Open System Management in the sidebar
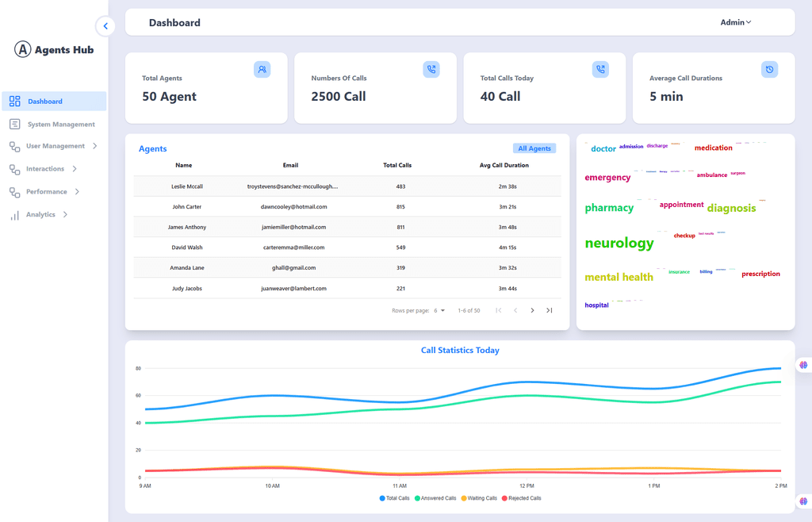The image size is (812, 522). coord(60,125)
